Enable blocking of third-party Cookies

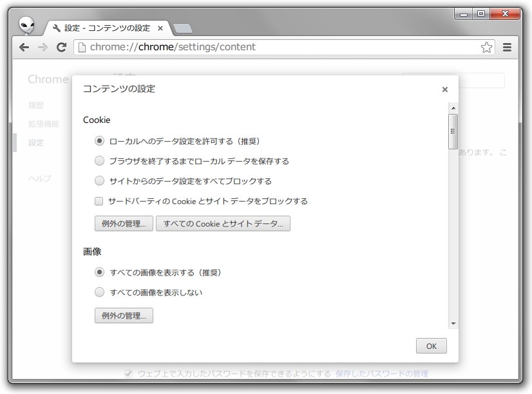(x=98, y=201)
